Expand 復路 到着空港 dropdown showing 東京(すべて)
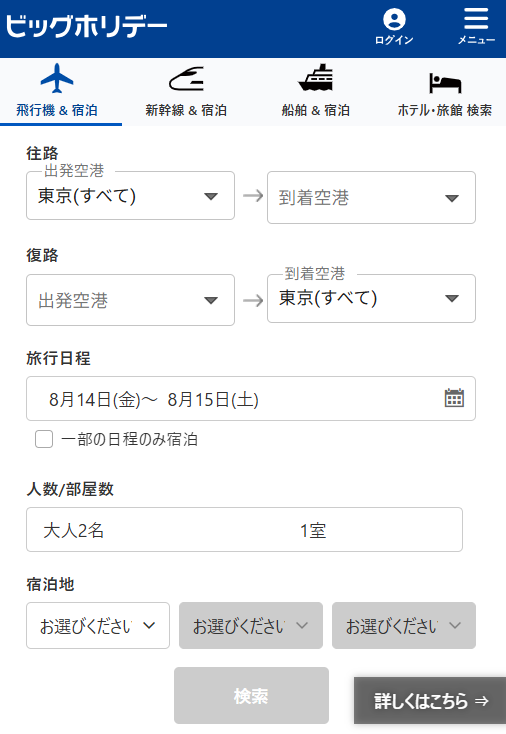The height and width of the screenshot is (734, 506). [371, 298]
